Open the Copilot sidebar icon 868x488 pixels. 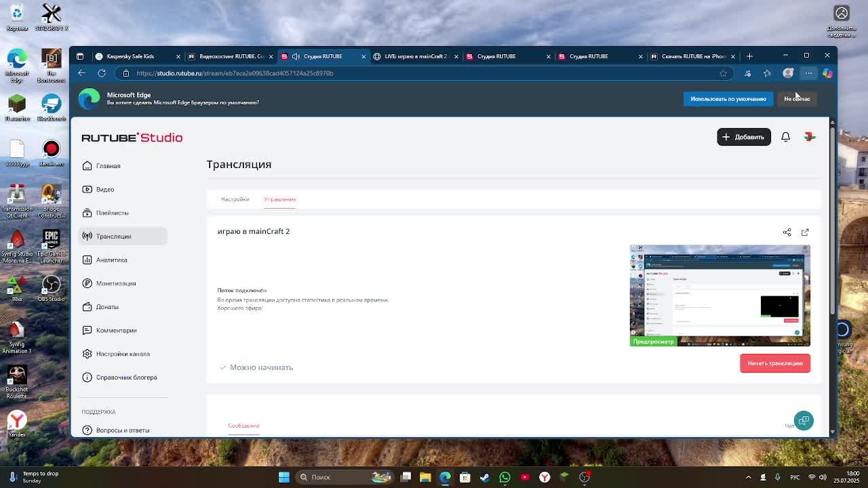[x=827, y=73]
